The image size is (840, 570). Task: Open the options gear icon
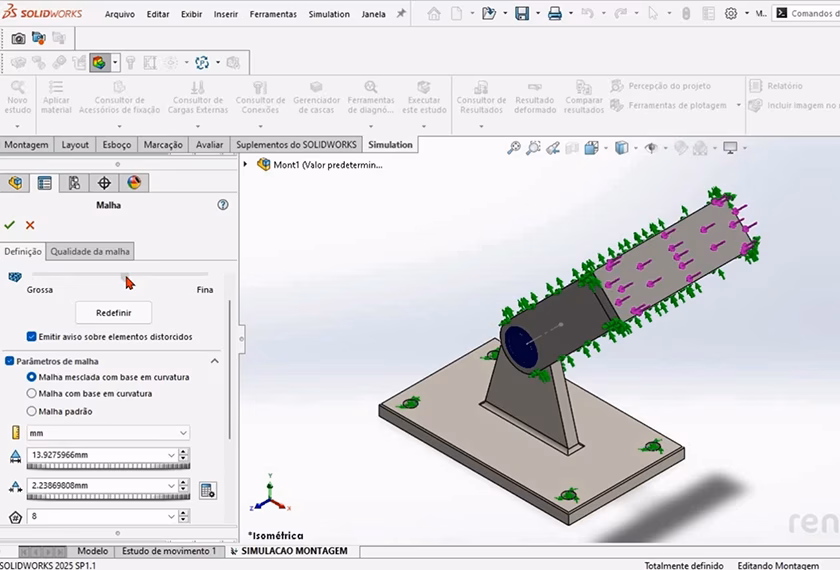click(x=731, y=14)
